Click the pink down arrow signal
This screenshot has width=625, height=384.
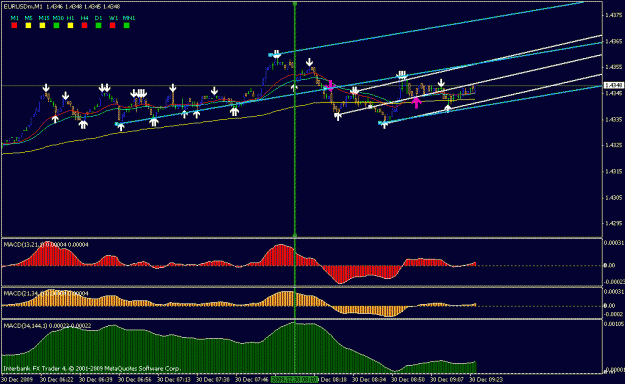[x=330, y=86]
